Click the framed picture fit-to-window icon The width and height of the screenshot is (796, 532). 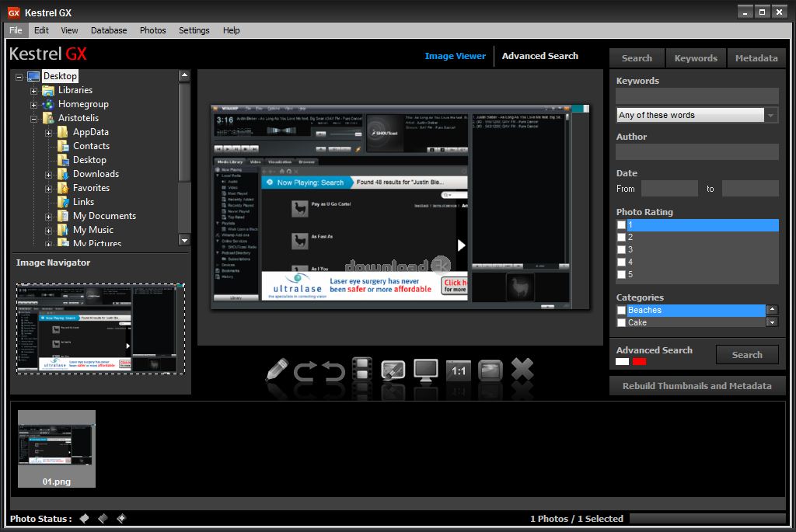click(491, 370)
